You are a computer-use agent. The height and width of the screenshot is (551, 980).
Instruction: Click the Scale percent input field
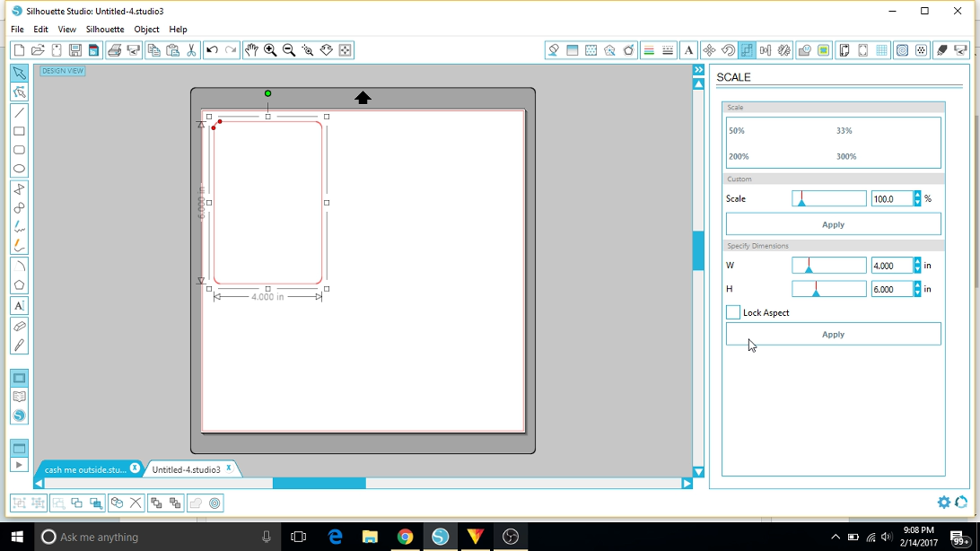click(892, 198)
